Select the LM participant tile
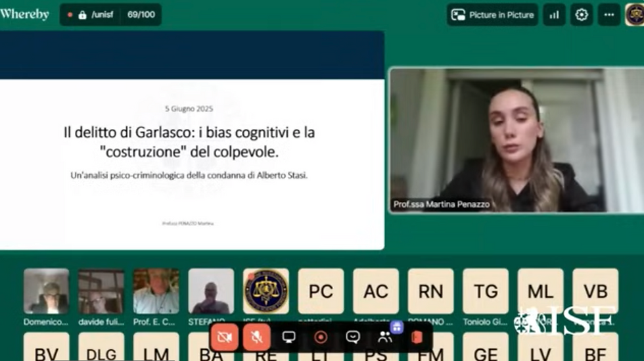Image resolution: width=644 pixels, height=361 pixels. pyautogui.click(x=156, y=347)
